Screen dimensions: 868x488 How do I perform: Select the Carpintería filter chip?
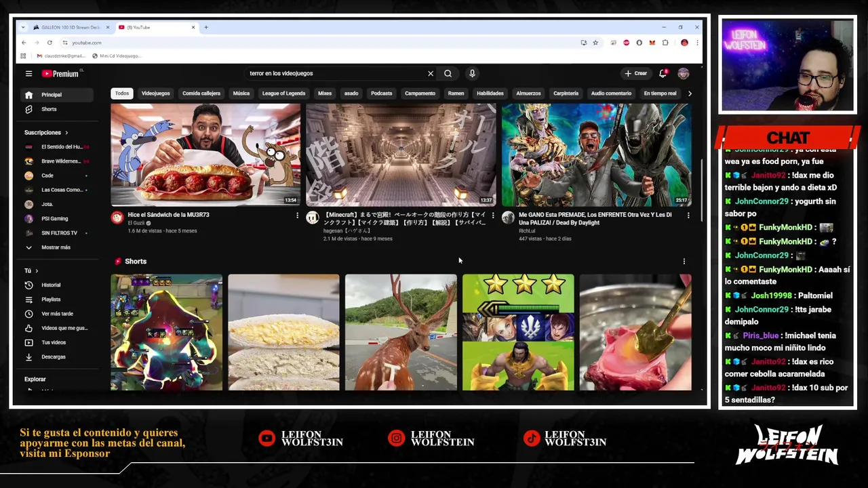(566, 94)
